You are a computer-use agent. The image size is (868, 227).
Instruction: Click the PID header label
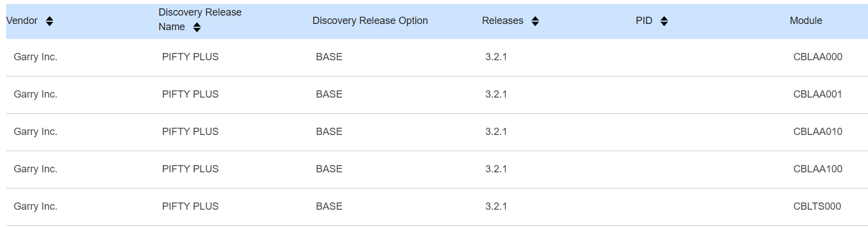[644, 21]
